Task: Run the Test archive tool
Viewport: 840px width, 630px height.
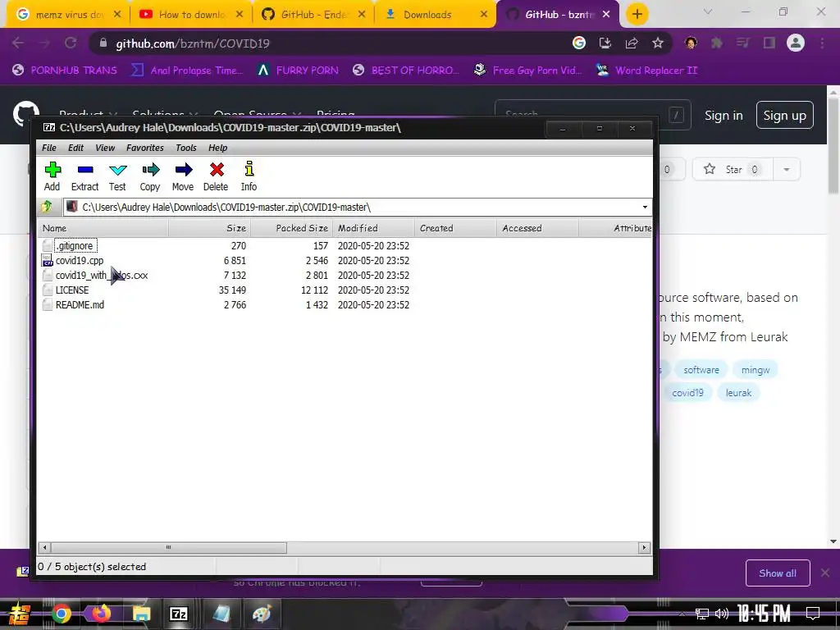Action: point(117,176)
